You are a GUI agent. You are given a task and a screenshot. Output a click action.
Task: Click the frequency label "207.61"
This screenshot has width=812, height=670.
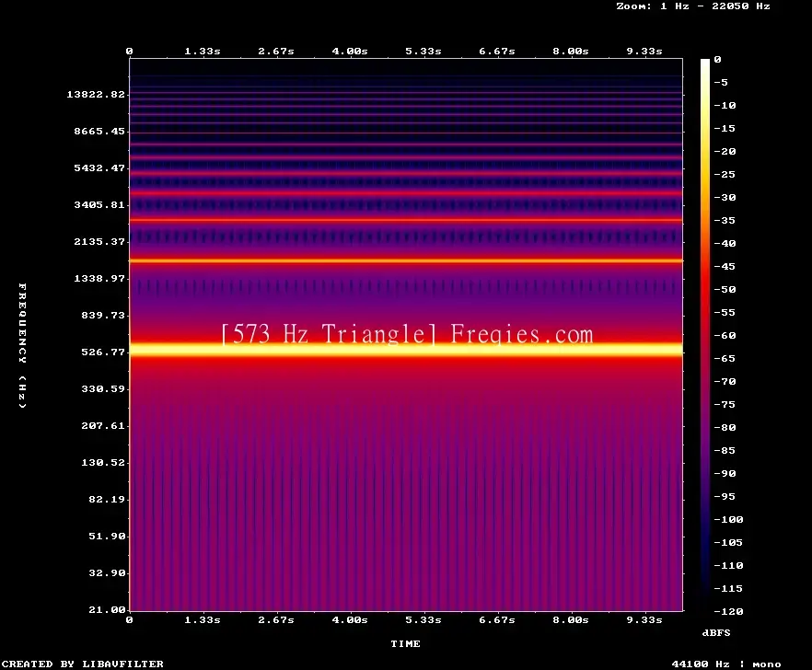coord(103,425)
